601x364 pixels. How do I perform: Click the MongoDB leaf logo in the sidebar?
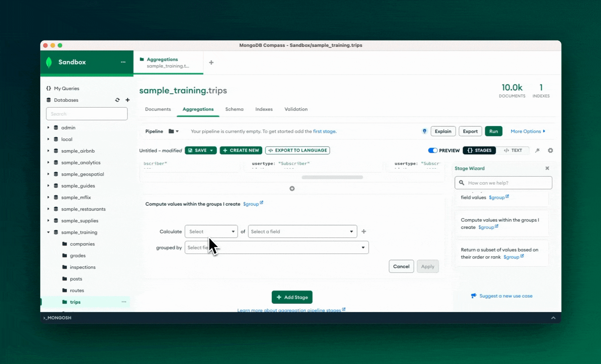[x=49, y=62]
